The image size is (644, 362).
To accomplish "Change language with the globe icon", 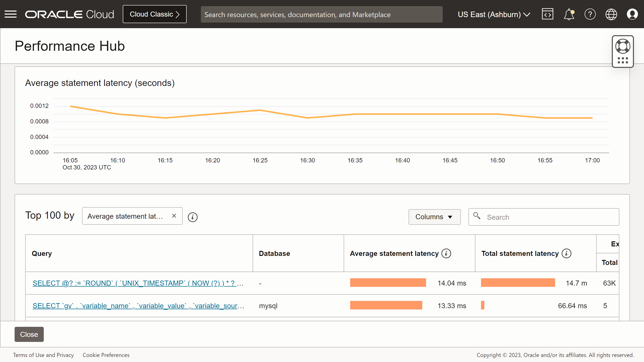I will [x=611, y=14].
